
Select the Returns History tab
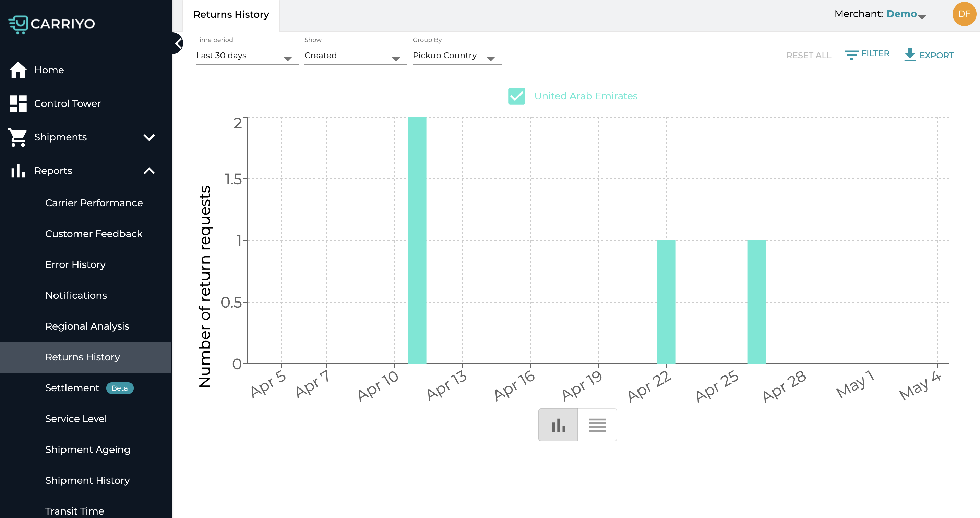(x=231, y=15)
